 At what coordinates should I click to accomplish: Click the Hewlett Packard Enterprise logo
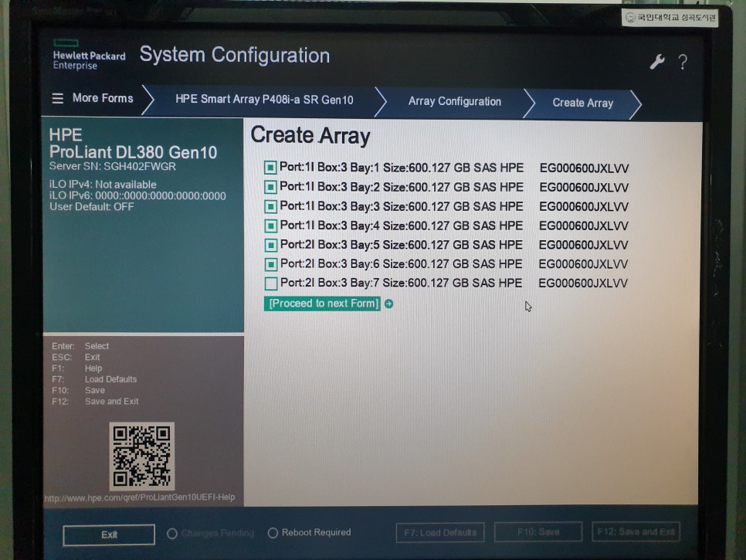coord(89,55)
